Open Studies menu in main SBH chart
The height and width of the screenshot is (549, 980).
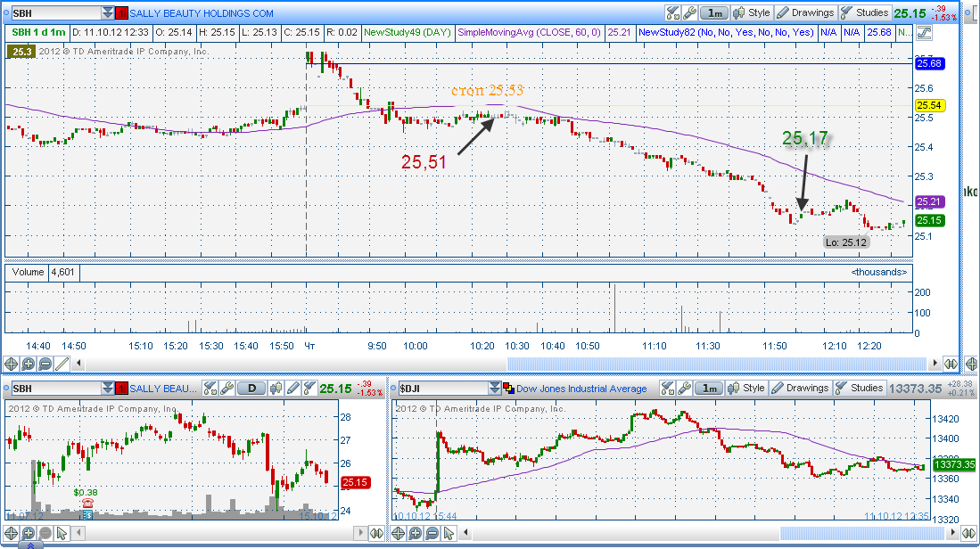click(864, 12)
